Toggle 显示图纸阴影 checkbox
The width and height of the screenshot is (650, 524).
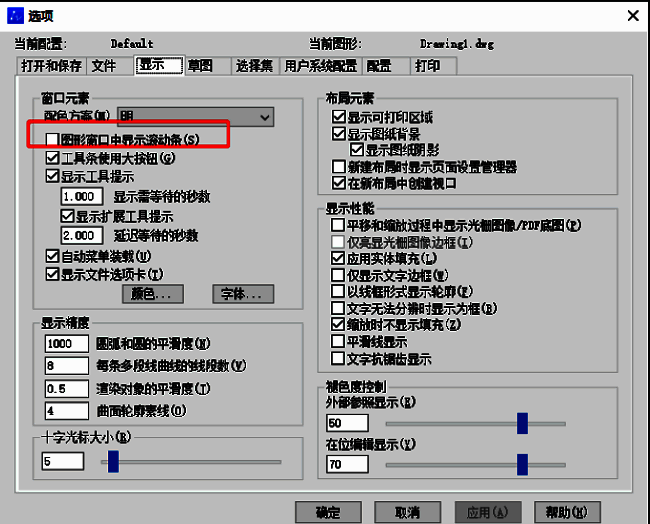[x=357, y=150]
